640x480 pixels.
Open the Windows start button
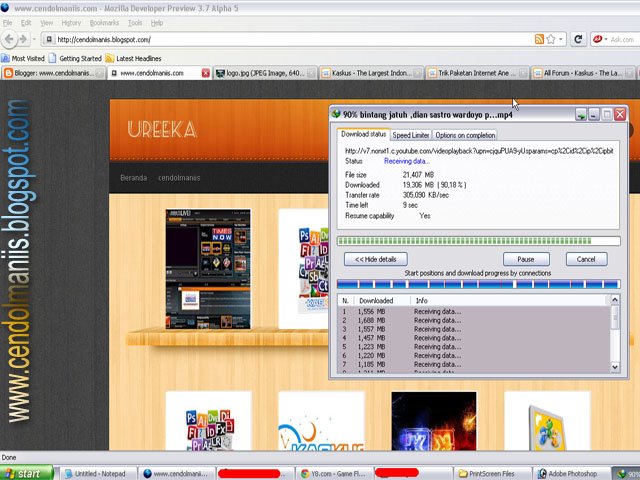click(x=27, y=473)
